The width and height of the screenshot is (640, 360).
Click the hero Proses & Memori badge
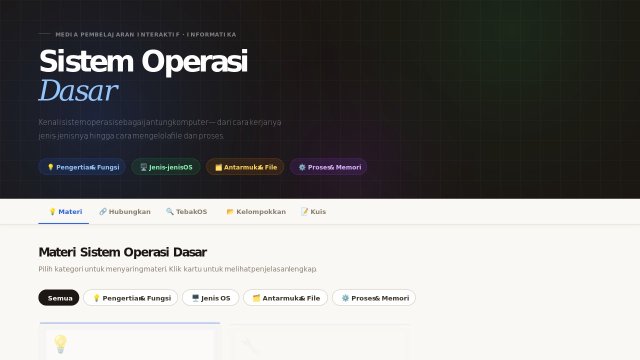[x=329, y=167]
